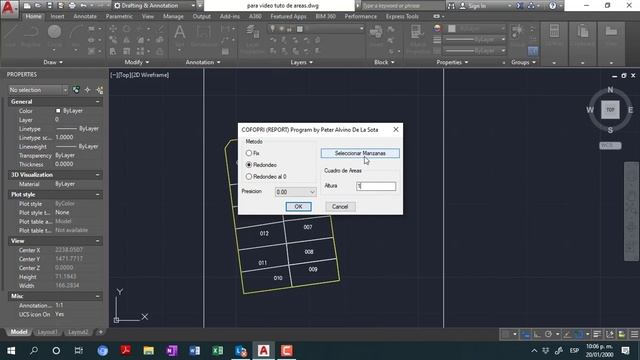Open the WCS dropdown under ViewCube

pyautogui.click(x=610, y=145)
